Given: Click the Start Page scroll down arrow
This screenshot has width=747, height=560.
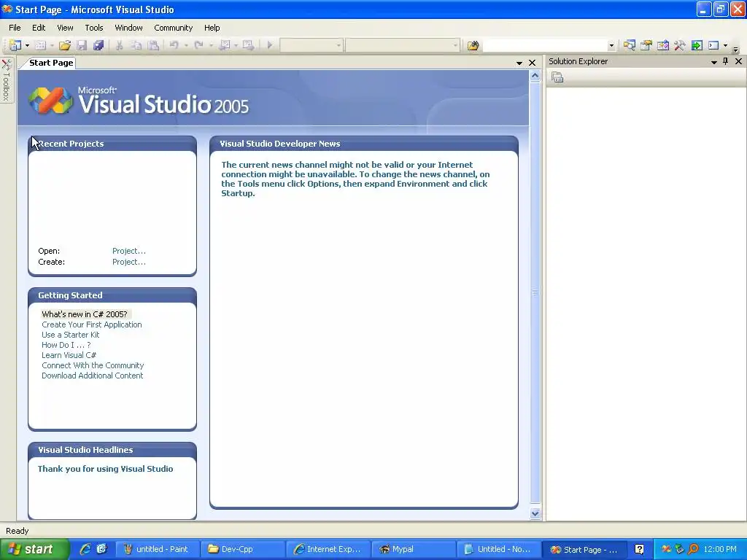Looking at the screenshot, I should coord(535,513).
